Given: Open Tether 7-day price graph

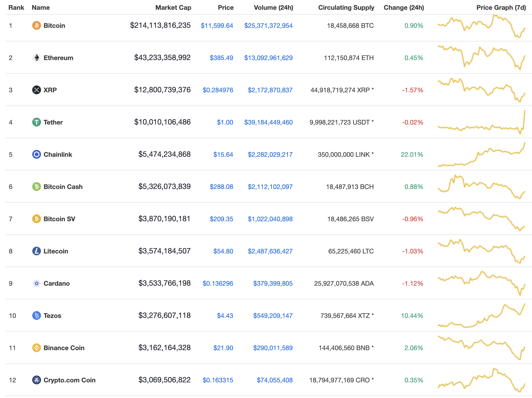Looking at the screenshot, I should tap(481, 122).
